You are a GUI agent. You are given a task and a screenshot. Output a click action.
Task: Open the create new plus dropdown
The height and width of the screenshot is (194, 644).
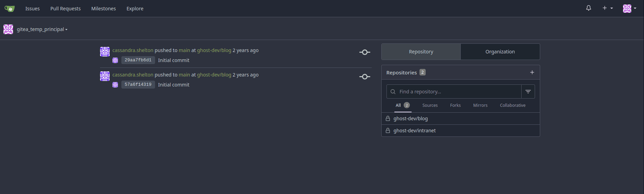point(607,8)
